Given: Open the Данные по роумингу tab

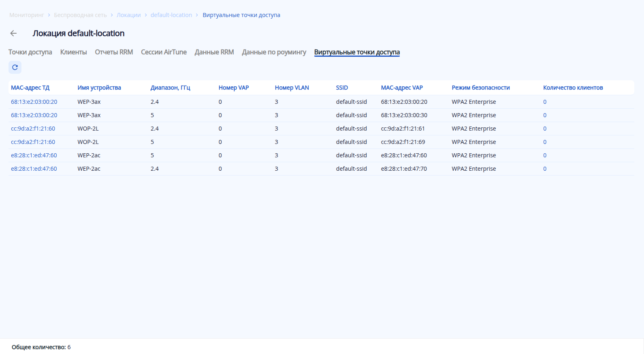Looking at the screenshot, I should point(274,52).
